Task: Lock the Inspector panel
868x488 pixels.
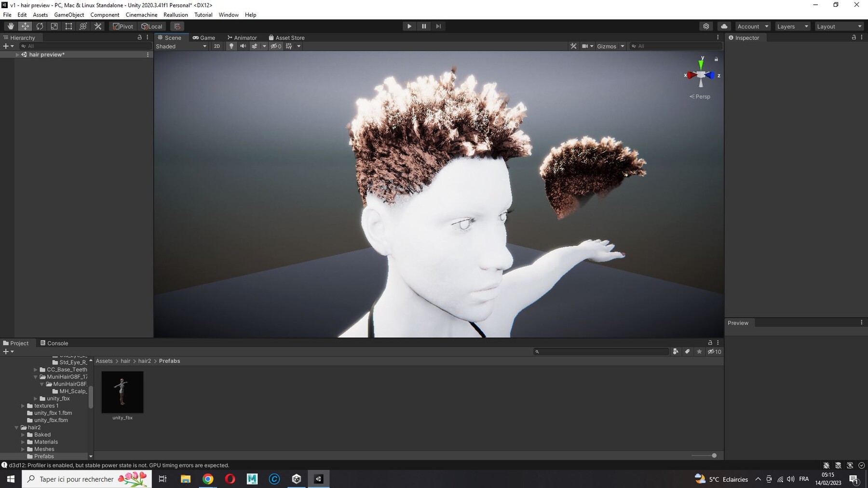Action: (854, 37)
